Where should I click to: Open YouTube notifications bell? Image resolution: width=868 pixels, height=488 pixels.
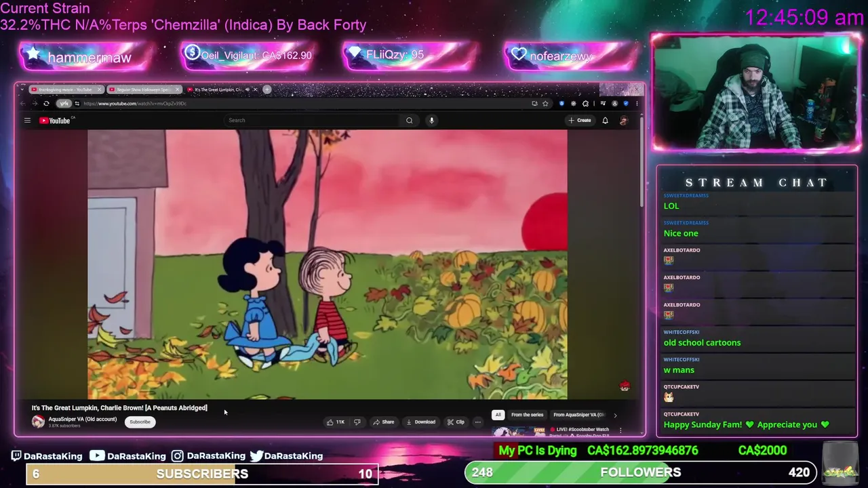(605, 121)
